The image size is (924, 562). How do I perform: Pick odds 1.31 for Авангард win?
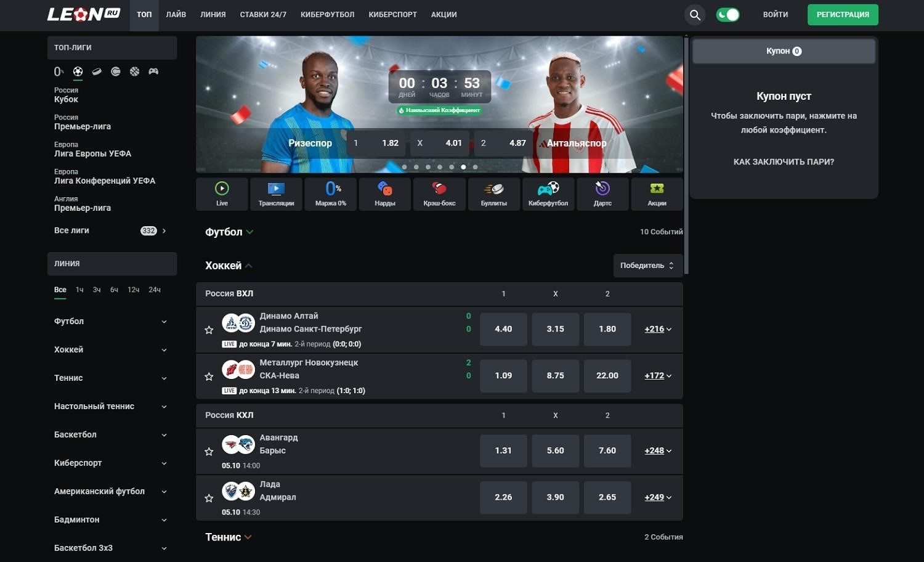pyautogui.click(x=503, y=450)
